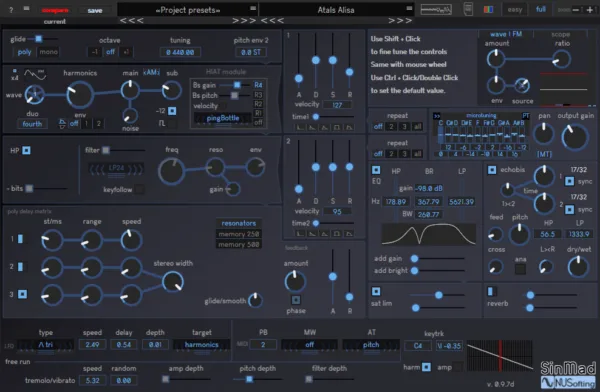Select first envelope 1 curve shape icon
Viewport: 600px width, 392px height.
[300, 127]
